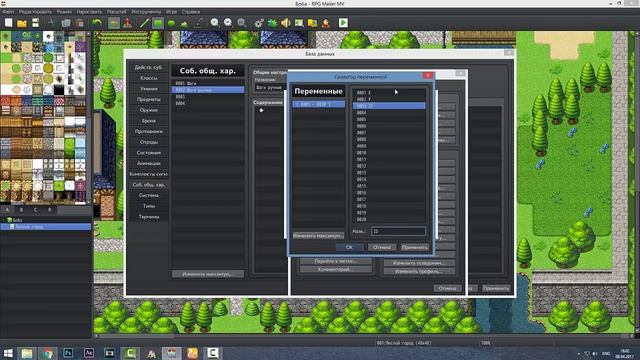Click the Open Project folder icon

(x=22, y=23)
